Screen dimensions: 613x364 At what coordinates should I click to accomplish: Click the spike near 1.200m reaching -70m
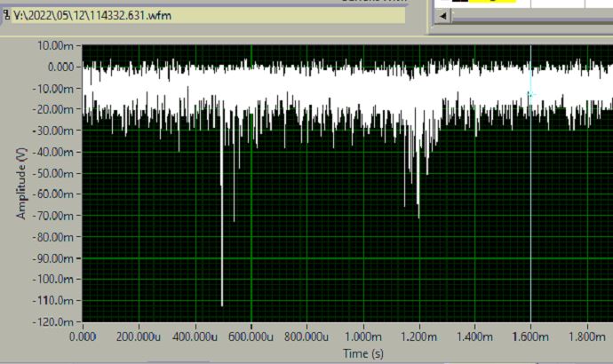click(418, 176)
